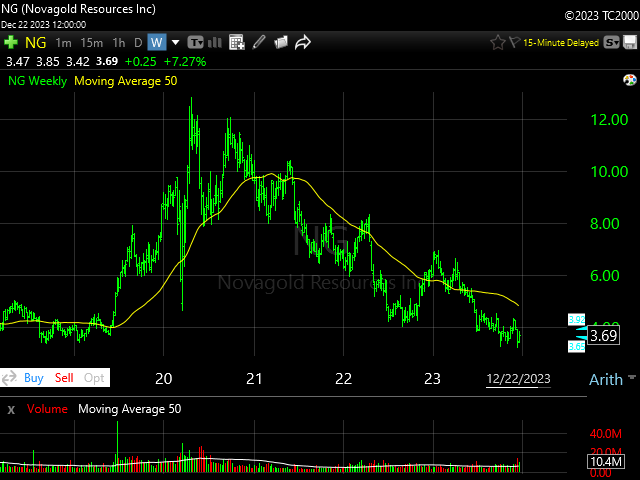The image size is (640, 480).
Task: Open the S layout dropdown
Action: click(x=612, y=42)
